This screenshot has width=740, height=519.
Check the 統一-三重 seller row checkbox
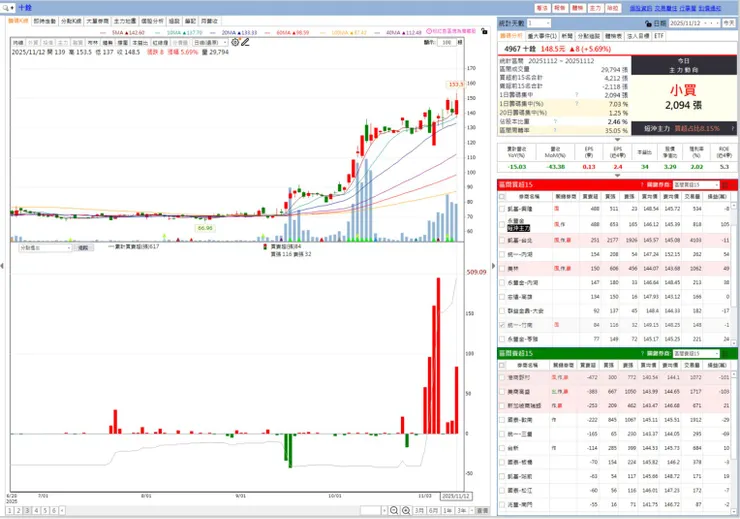pos(502,434)
